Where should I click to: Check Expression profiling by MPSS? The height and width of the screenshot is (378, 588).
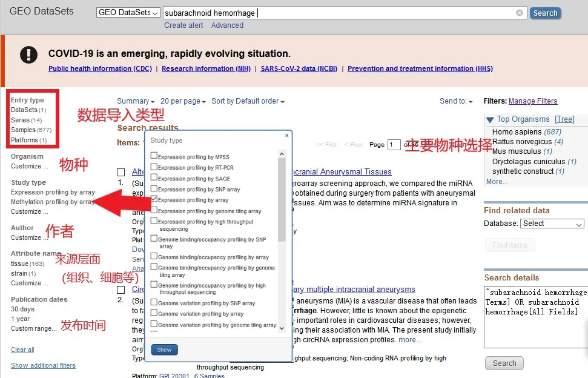coord(154,156)
